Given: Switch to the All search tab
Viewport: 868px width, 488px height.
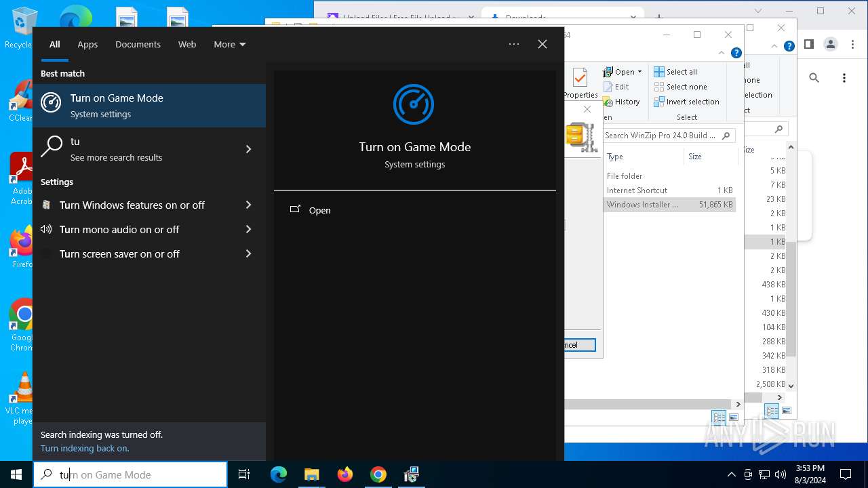Looking at the screenshot, I should pos(55,44).
